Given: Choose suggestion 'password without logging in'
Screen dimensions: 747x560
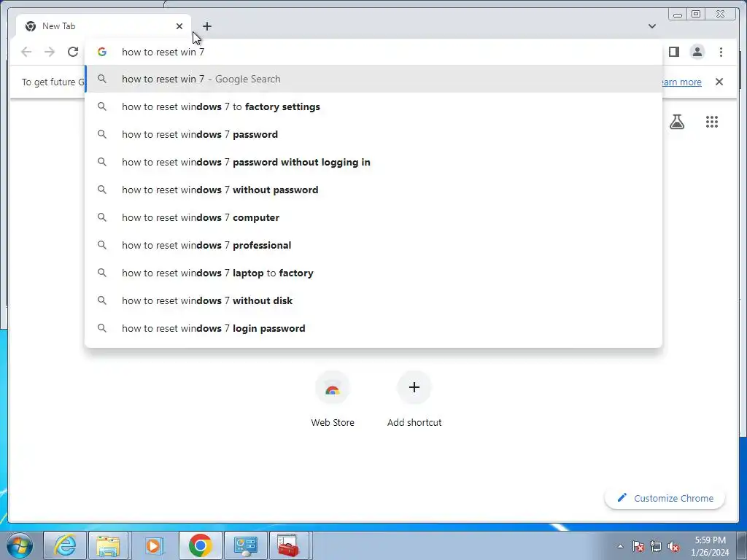Looking at the screenshot, I should click(373, 162).
